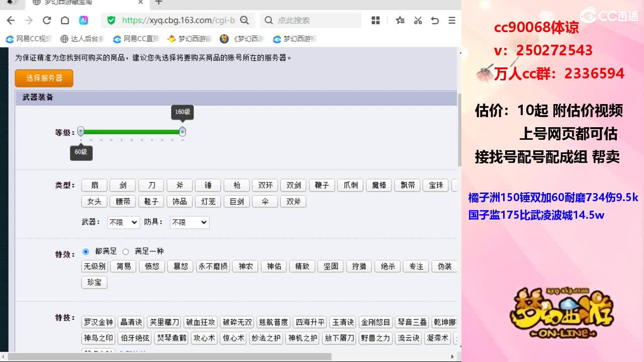Choose special effect 永不磨损

(x=212, y=266)
